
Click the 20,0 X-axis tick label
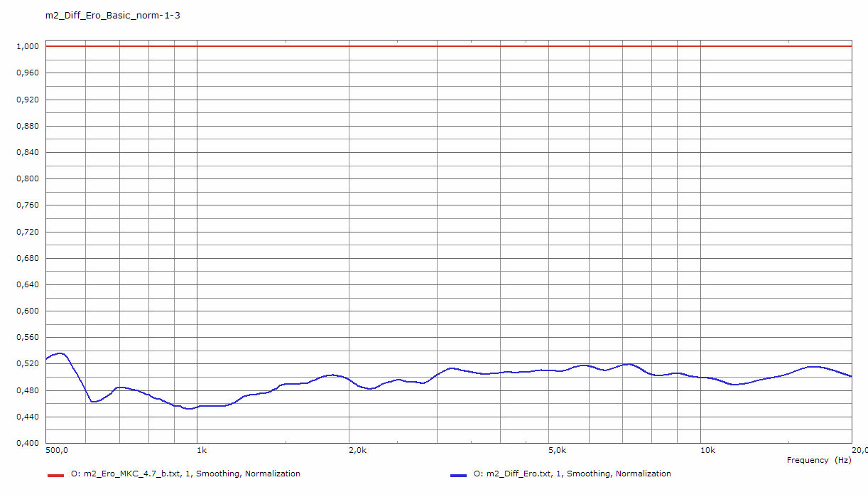(858, 451)
